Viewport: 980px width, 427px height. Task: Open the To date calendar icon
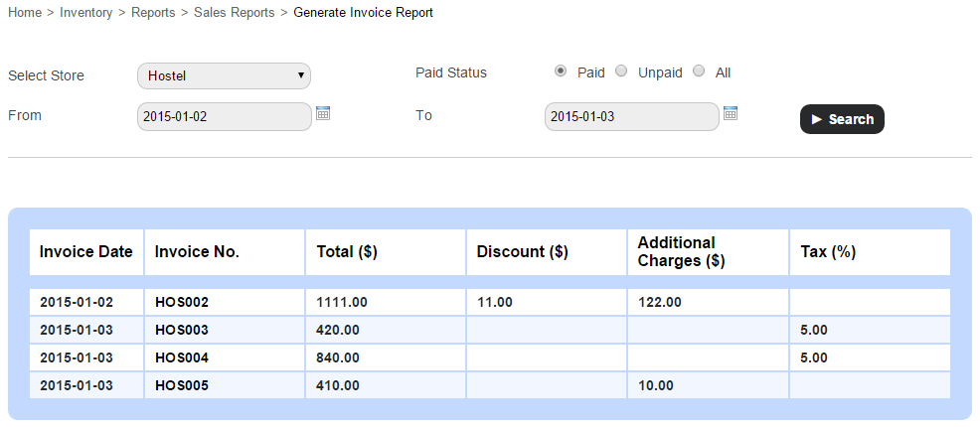click(731, 113)
